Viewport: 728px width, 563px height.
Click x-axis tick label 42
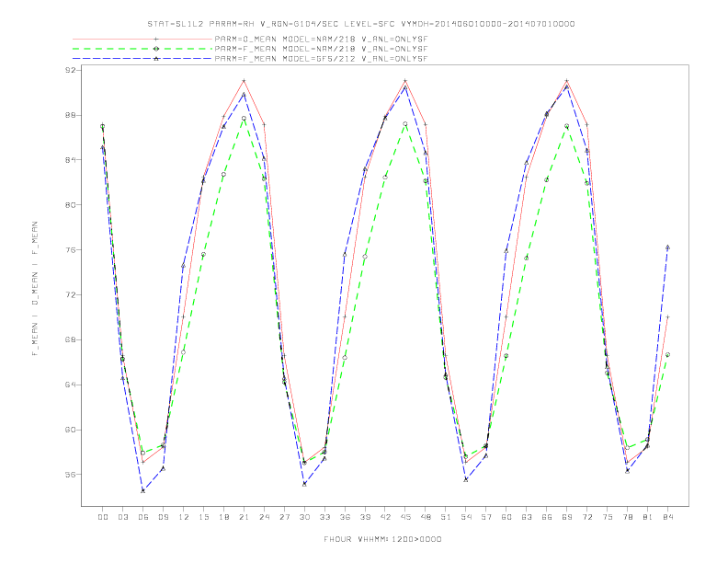click(x=385, y=517)
